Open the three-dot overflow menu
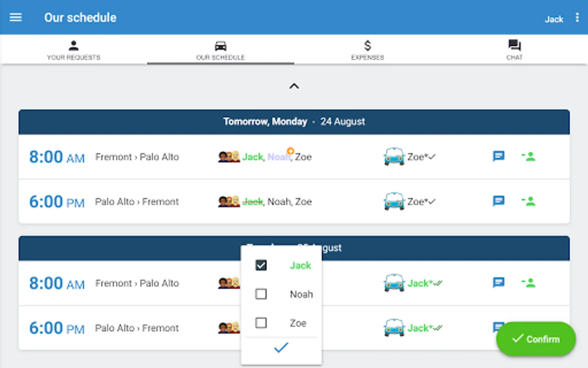 point(577,18)
